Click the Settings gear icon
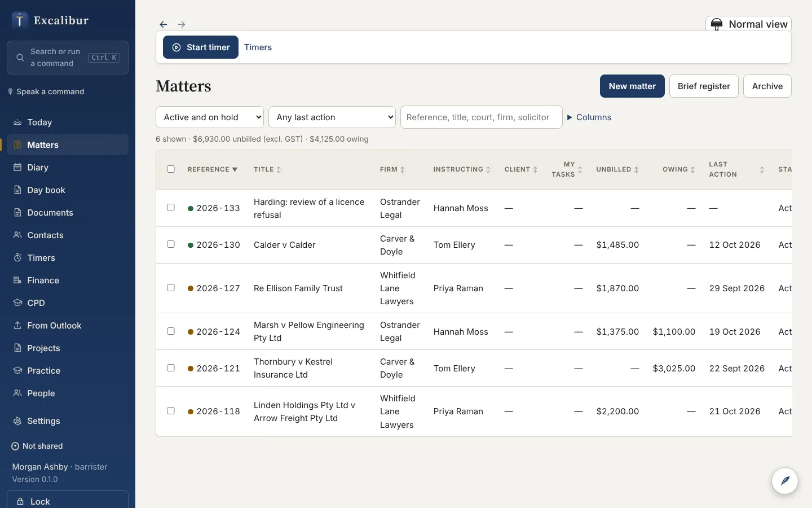The height and width of the screenshot is (508, 812). [17, 421]
